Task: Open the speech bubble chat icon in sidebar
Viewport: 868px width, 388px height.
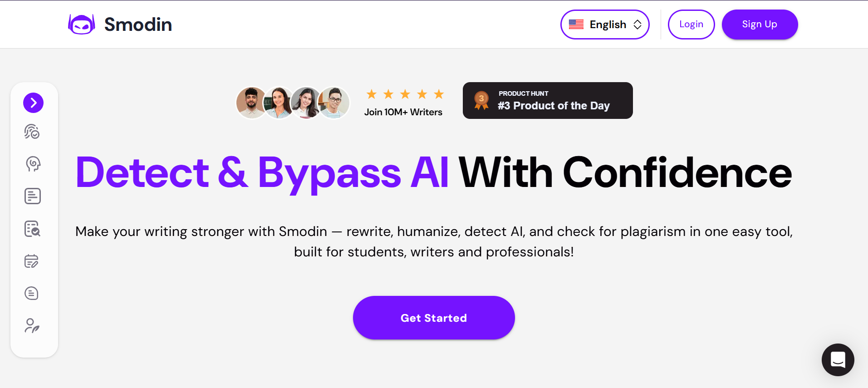Action: [x=31, y=293]
